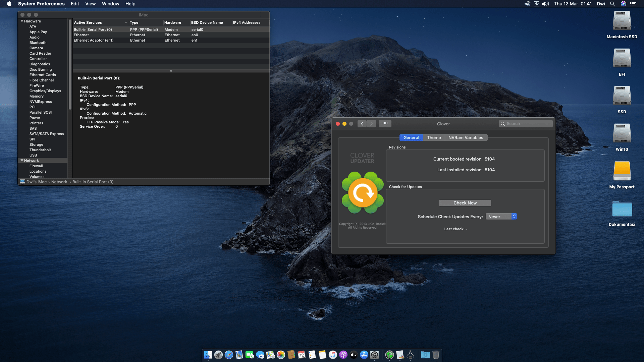
Task: Switch to NVRam Variables tab
Action: (466, 137)
